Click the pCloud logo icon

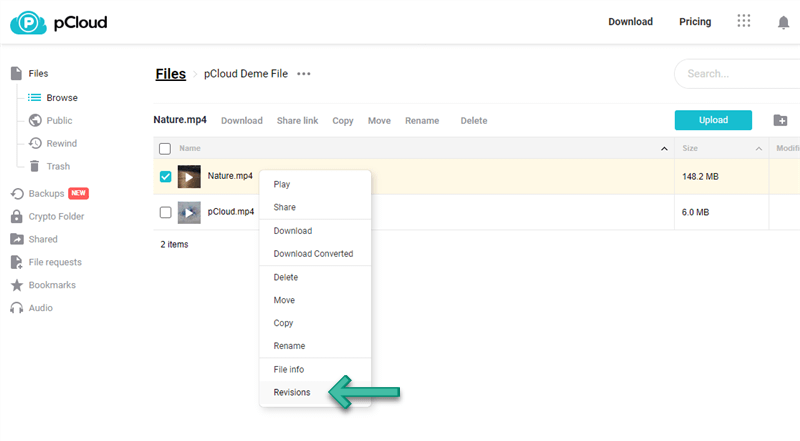[28, 22]
